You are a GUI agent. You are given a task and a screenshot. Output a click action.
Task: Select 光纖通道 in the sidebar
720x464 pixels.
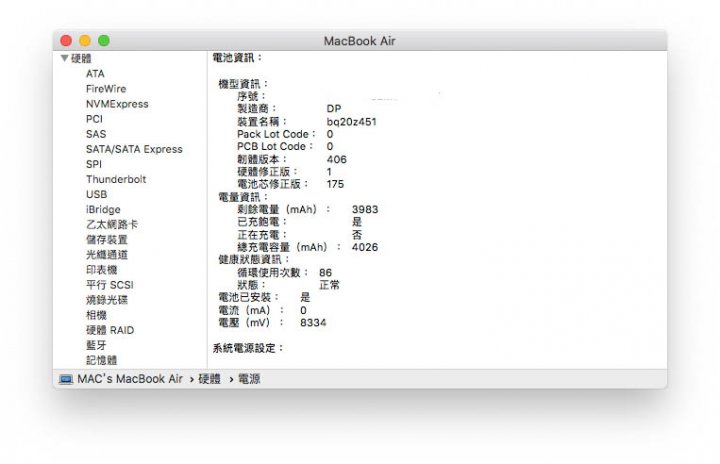click(107, 255)
